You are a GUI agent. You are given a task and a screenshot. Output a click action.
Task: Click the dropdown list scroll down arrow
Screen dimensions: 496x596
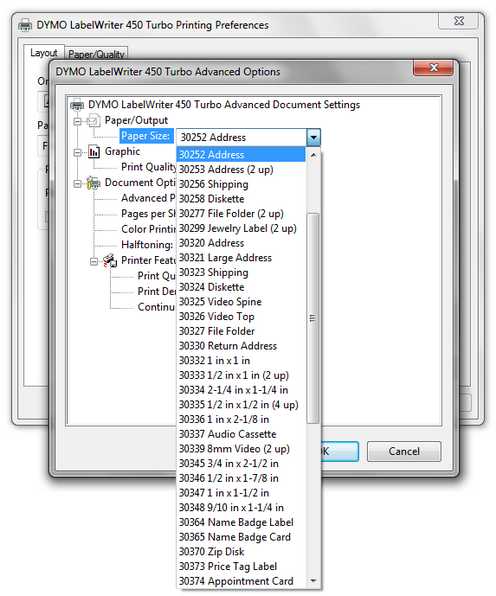click(x=313, y=580)
